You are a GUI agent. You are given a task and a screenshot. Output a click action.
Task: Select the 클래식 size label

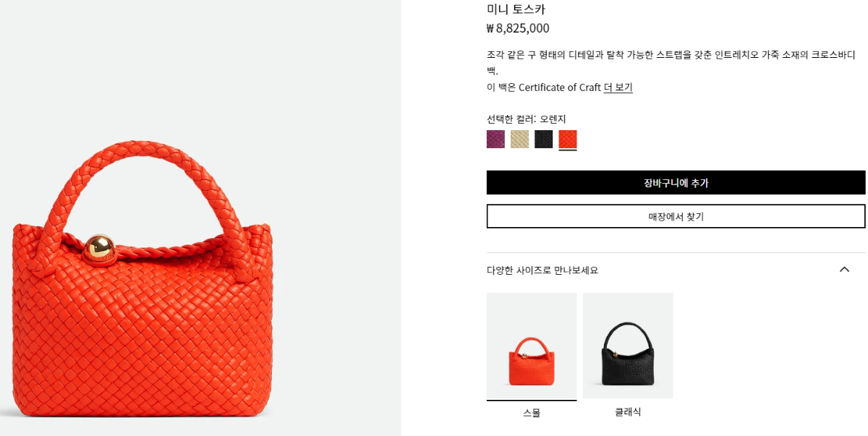(x=628, y=412)
